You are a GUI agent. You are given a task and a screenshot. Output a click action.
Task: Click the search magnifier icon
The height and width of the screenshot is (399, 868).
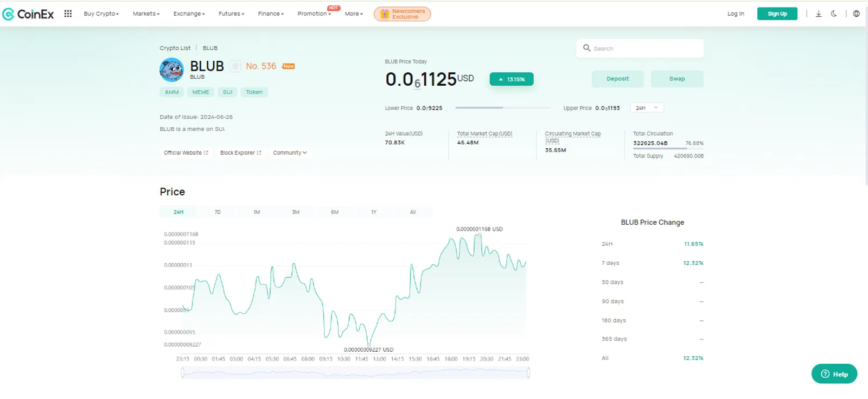pos(586,48)
